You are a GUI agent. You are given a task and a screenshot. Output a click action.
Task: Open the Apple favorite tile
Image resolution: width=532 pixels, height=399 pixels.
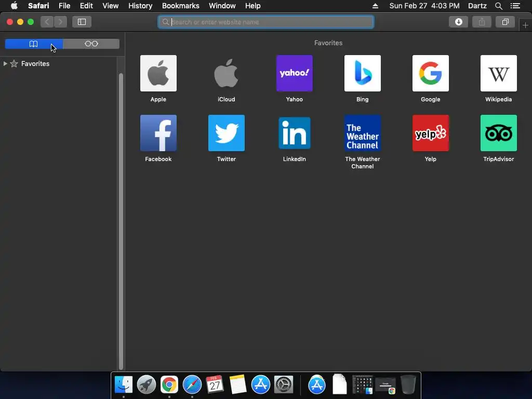point(158,73)
